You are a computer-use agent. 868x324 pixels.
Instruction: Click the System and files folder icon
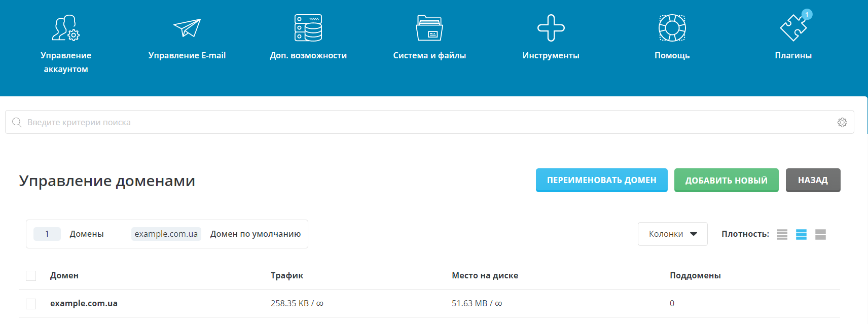[429, 28]
